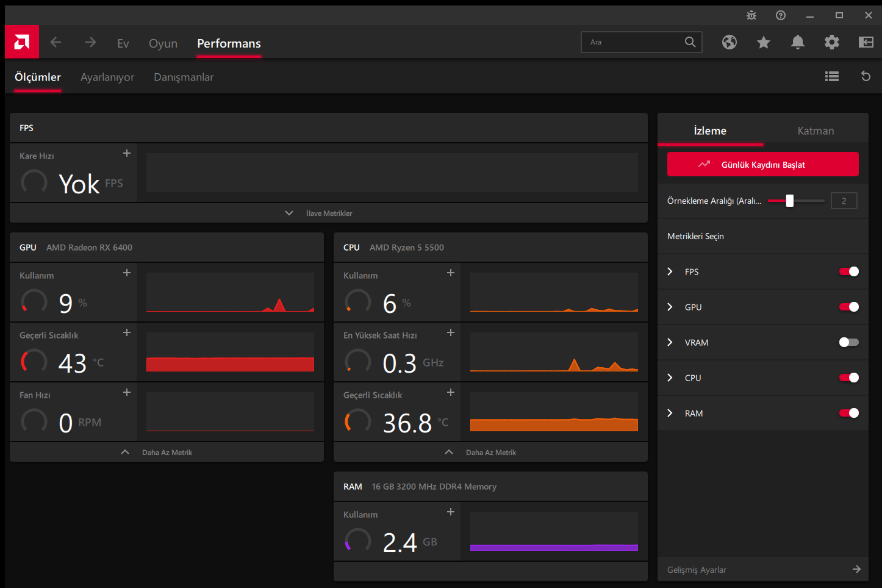Screen dimensions: 882x588
Task: Toggle CPU metrics switch
Action: point(849,378)
